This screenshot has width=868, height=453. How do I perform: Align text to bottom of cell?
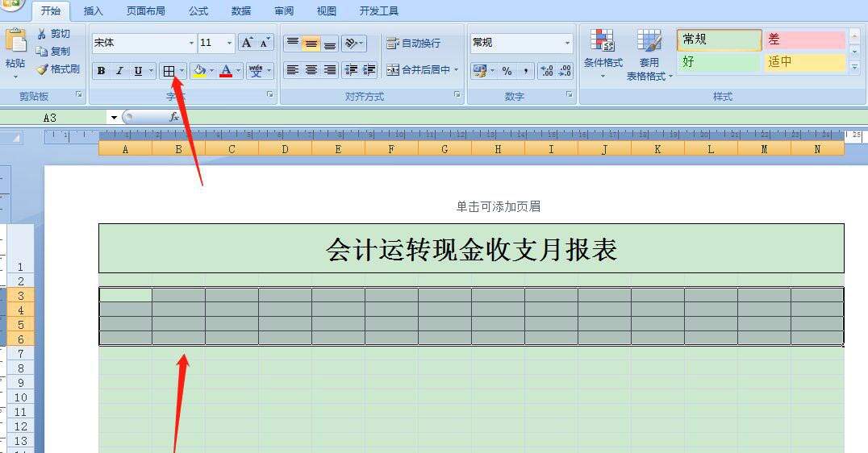coord(330,43)
